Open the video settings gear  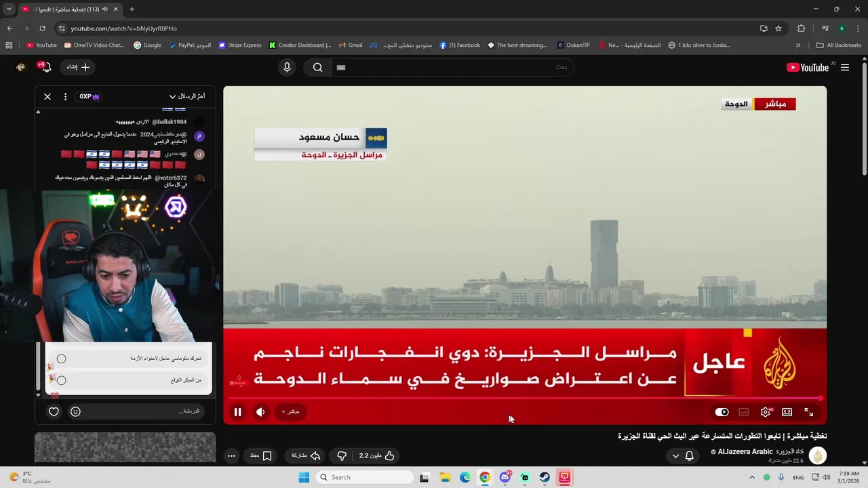coord(766,412)
